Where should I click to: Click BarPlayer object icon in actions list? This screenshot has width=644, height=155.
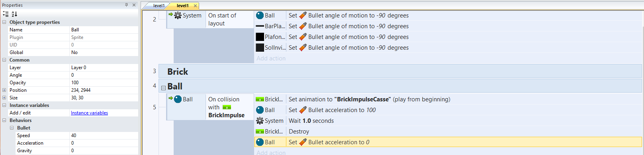tap(260, 26)
